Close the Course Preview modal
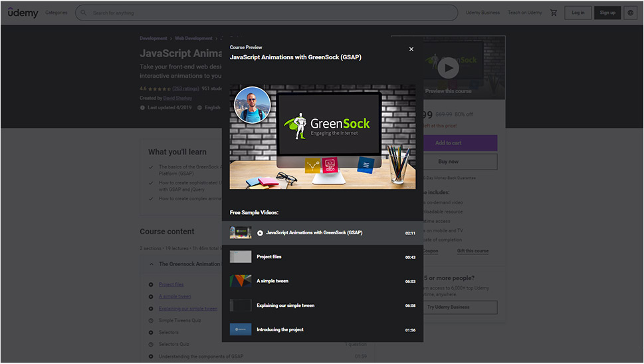This screenshot has height=364, width=644. [x=411, y=49]
